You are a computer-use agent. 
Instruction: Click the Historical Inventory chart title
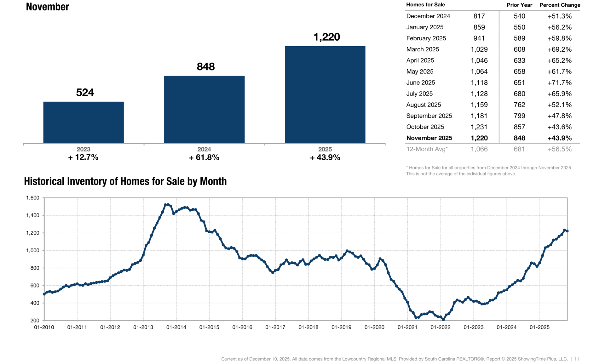tap(125, 181)
